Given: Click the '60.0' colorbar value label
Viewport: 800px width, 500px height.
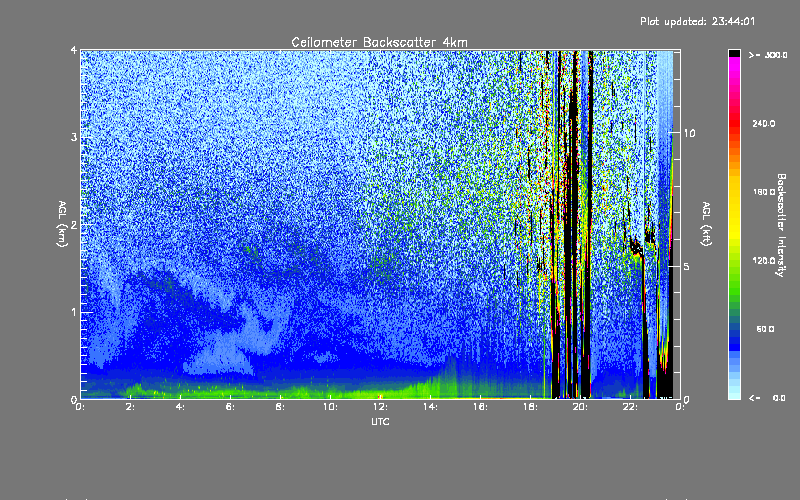Looking at the screenshot, I should click(x=765, y=330).
